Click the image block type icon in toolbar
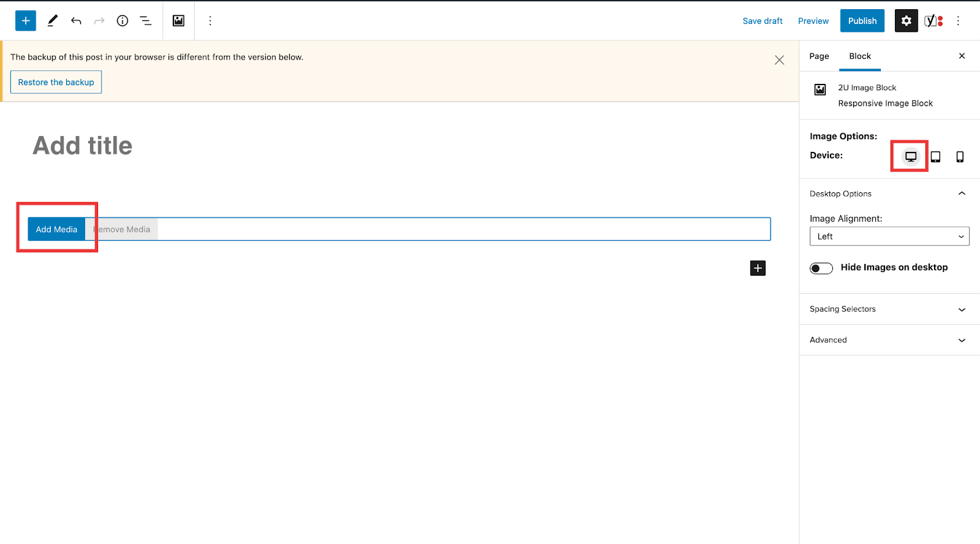The width and height of the screenshot is (980, 544). tap(178, 21)
